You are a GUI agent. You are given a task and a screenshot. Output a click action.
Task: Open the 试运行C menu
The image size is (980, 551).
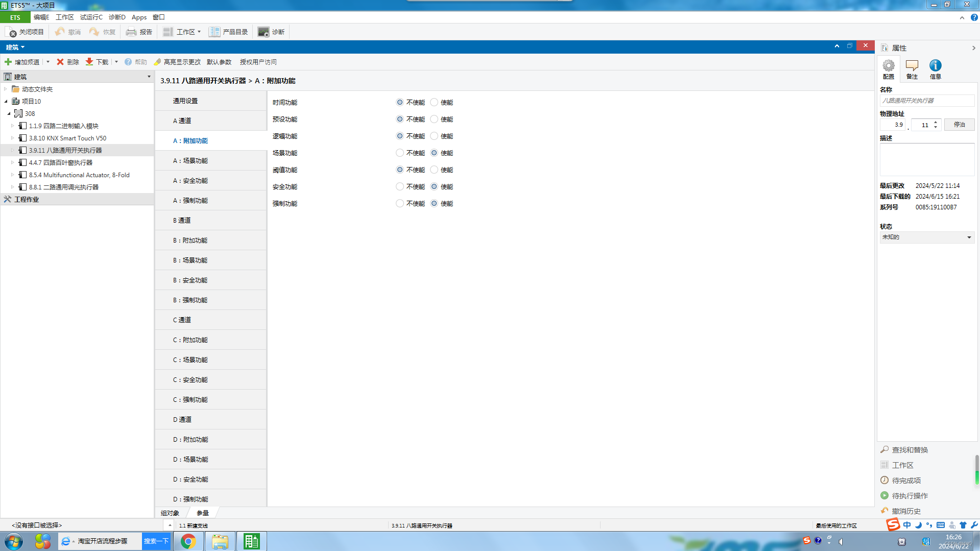[x=91, y=17]
